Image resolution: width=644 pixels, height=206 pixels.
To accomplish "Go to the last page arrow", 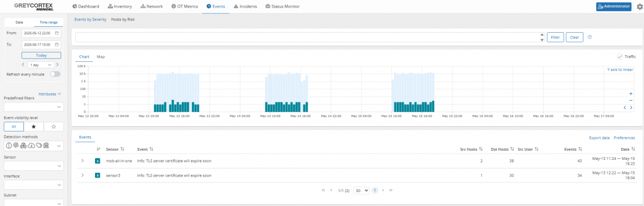I will click(x=390, y=190).
